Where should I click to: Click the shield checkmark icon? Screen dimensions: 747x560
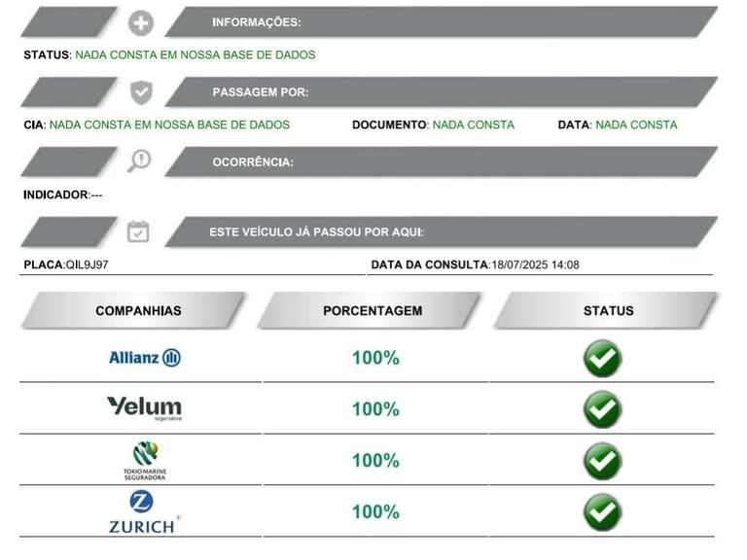(x=141, y=92)
